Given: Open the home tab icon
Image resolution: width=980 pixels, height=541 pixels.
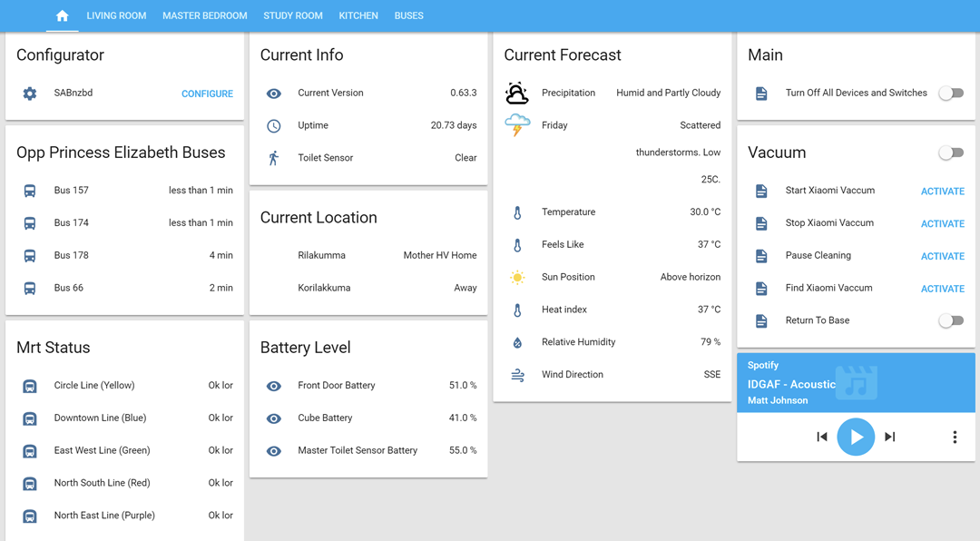Looking at the screenshot, I should (x=62, y=15).
